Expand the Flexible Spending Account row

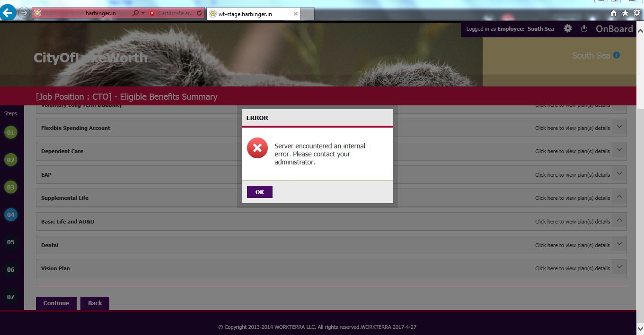click(x=619, y=128)
